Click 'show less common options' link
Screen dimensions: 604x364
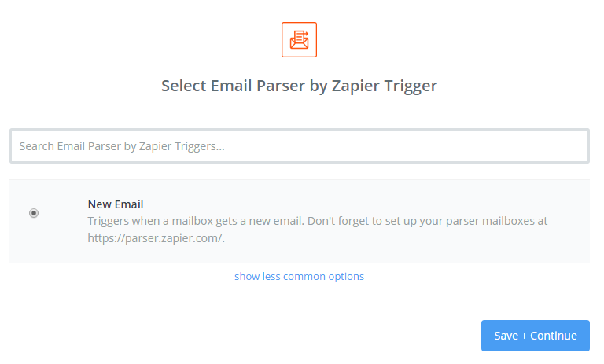point(299,276)
